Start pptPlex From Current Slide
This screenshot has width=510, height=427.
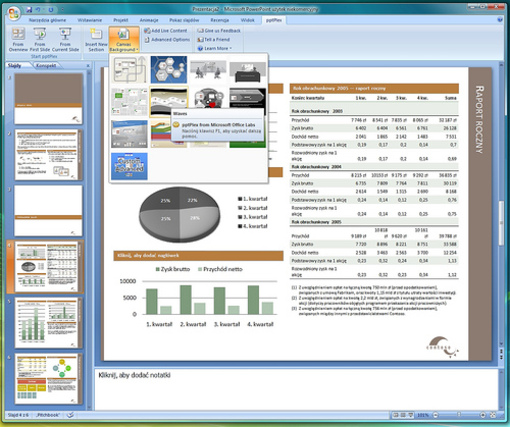coord(65,40)
